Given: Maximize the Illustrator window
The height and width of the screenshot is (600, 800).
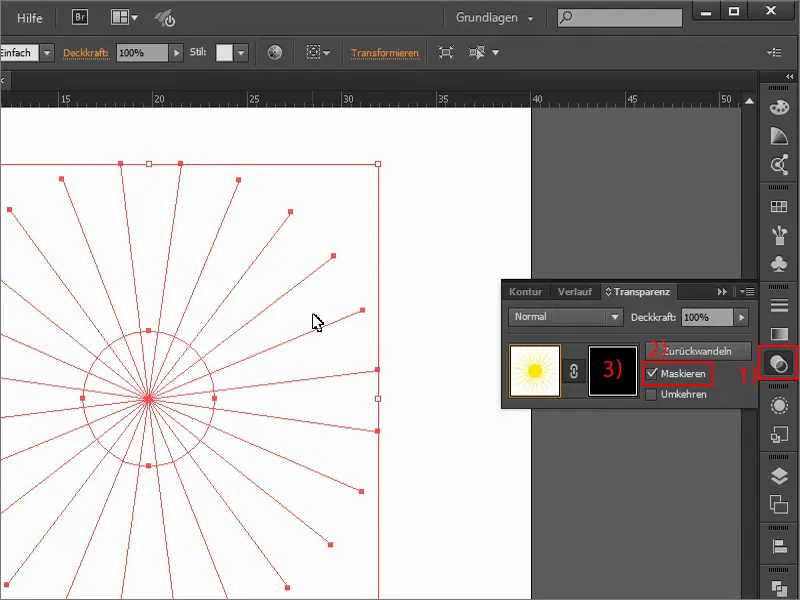Looking at the screenshot, I should pyautogui.click(x=734, y=11).
